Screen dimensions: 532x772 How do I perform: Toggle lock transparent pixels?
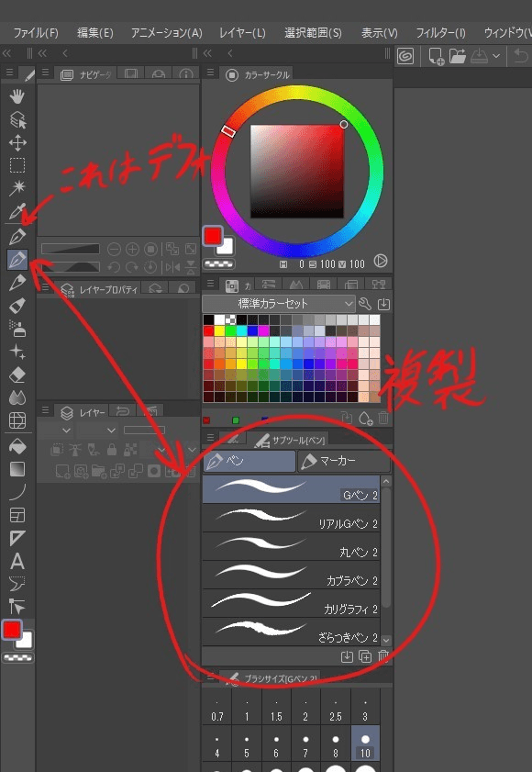tap(130, 449)
